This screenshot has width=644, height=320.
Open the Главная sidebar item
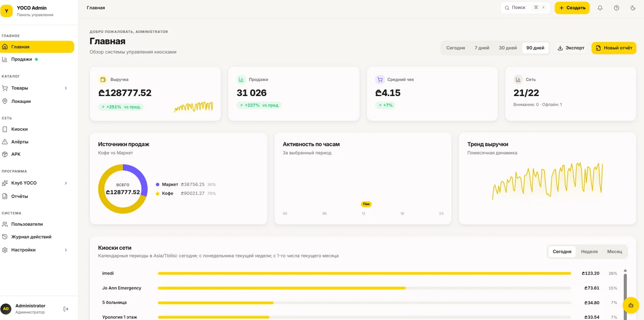[x=37, y=47]
